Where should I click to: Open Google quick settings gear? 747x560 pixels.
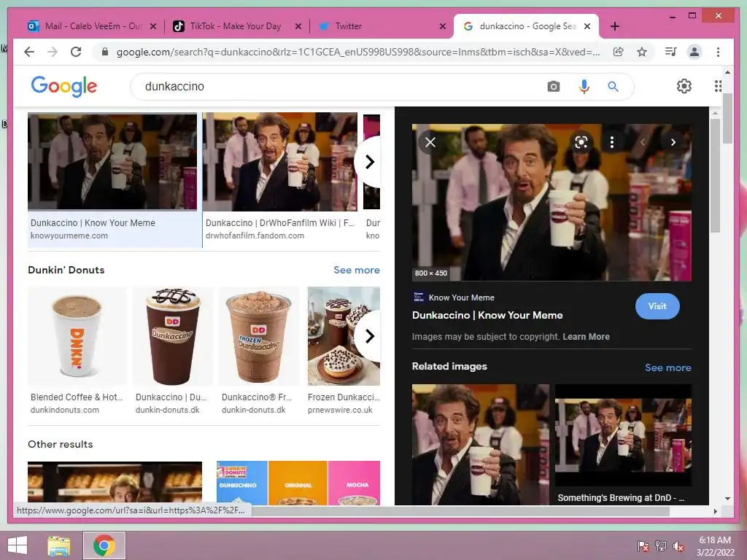(x=684, y=86)
